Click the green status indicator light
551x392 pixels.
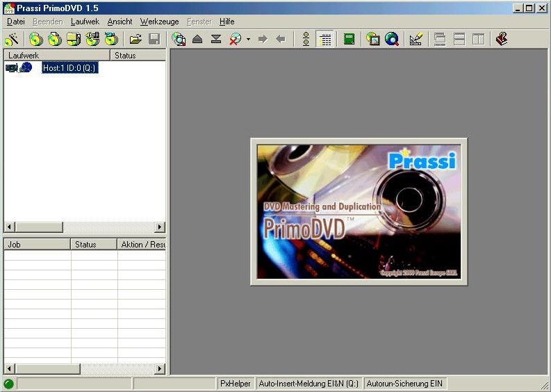(x=8, y=384)
